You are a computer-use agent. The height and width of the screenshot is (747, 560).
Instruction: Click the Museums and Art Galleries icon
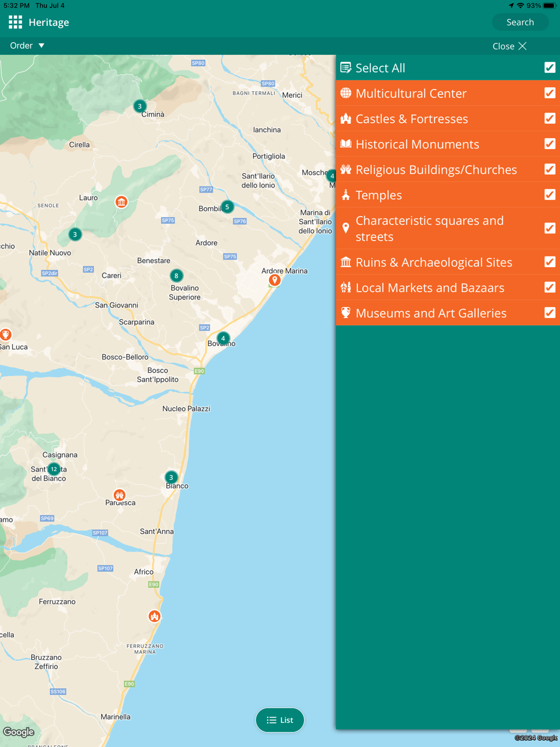[346, 313]
